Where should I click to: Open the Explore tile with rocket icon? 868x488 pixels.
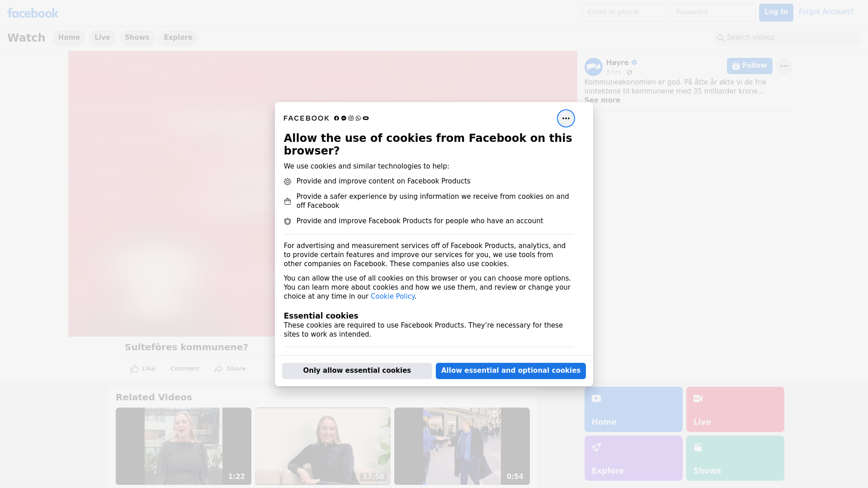(633, 458)
